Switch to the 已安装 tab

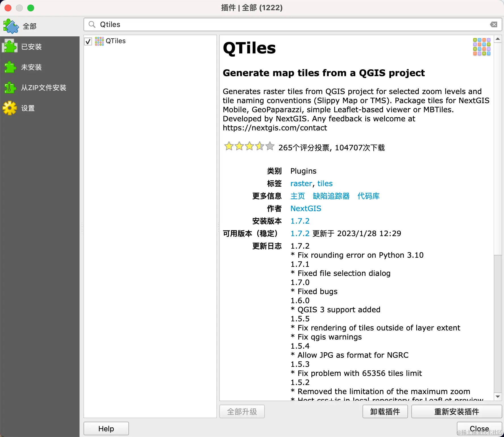[x=40, y=47]
